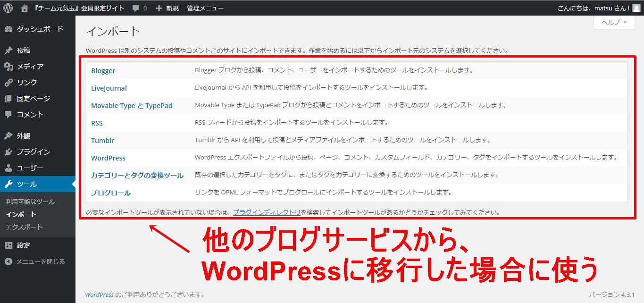Click the collapse-menu arrow icon
This screenshot has height=303, width=644.
click(x=8, y=261)
